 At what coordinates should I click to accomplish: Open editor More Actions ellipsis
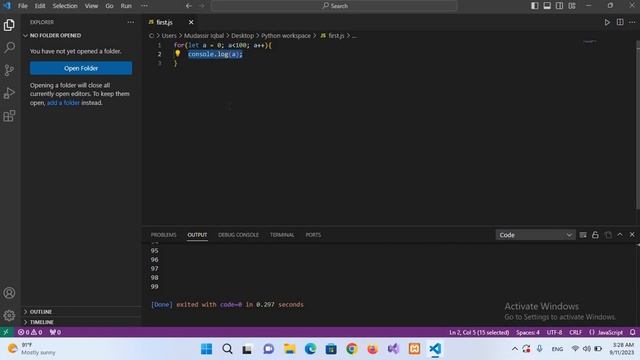(632, 22)
